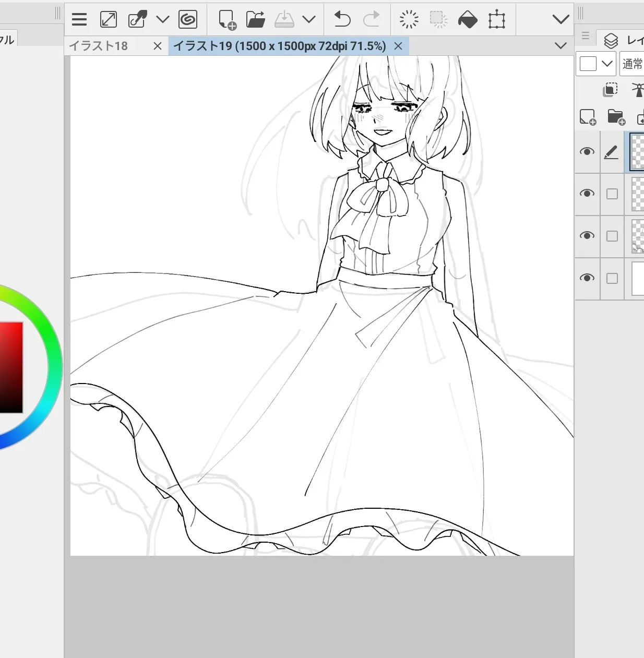
Task: Open Clip Studio via the spiral icon
Action: 188,20
